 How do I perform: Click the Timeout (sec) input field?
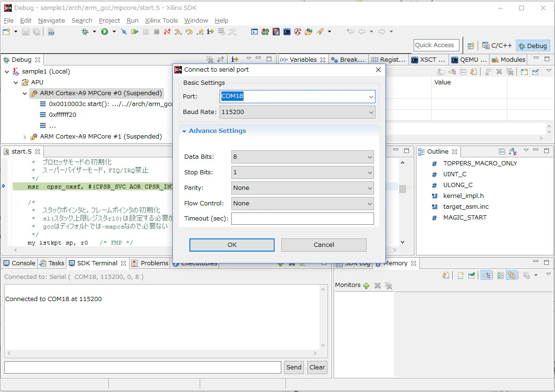point(302,219)
